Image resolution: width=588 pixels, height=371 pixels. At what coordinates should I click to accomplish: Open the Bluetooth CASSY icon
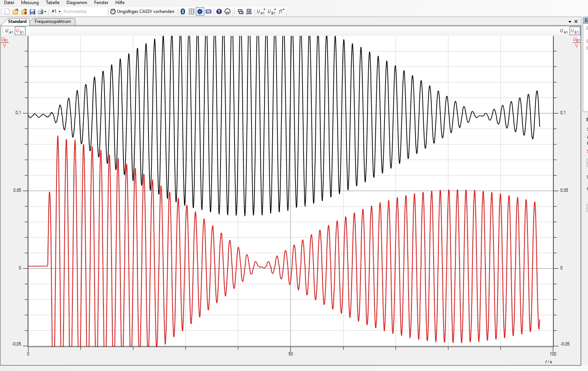tap(182, 11)
